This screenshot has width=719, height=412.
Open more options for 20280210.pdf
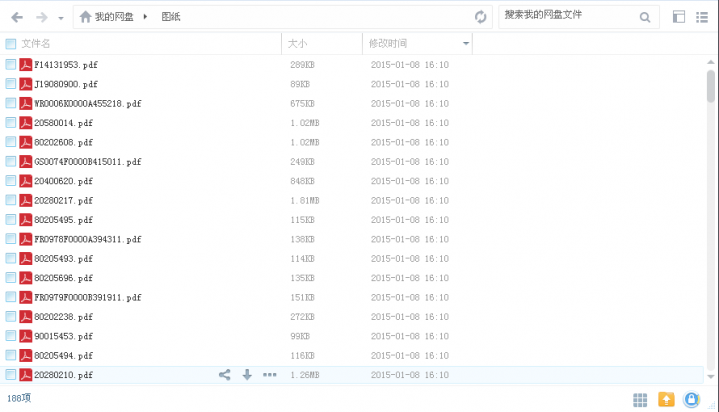[269, 375]
